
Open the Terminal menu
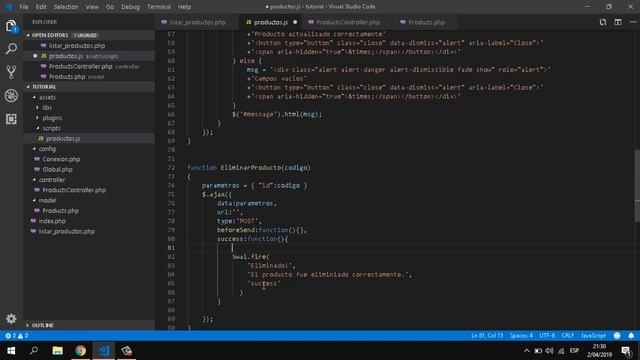coord(159,7)
